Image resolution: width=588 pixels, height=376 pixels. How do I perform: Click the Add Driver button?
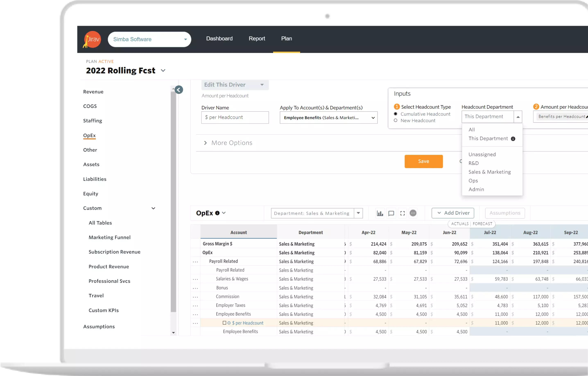tap(453, 213)
